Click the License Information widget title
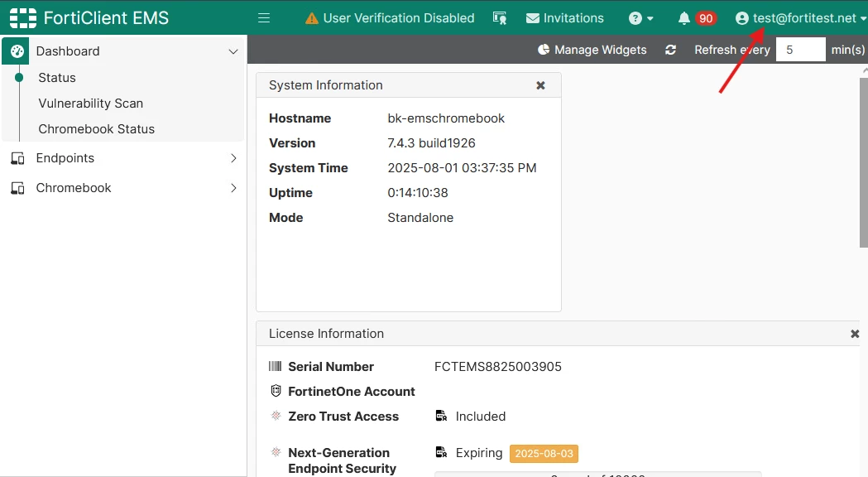This screenshot has height=477, width=868. pos(326,334)
